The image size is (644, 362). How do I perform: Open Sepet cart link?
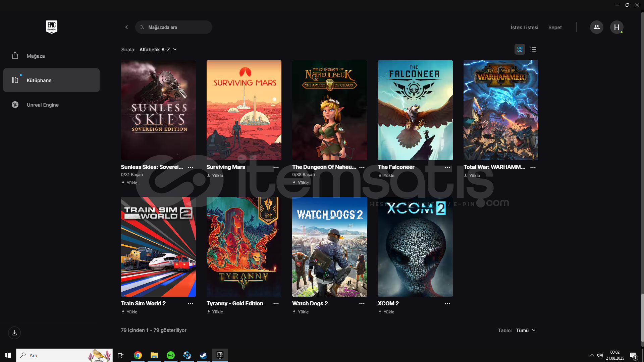point(555,27)
